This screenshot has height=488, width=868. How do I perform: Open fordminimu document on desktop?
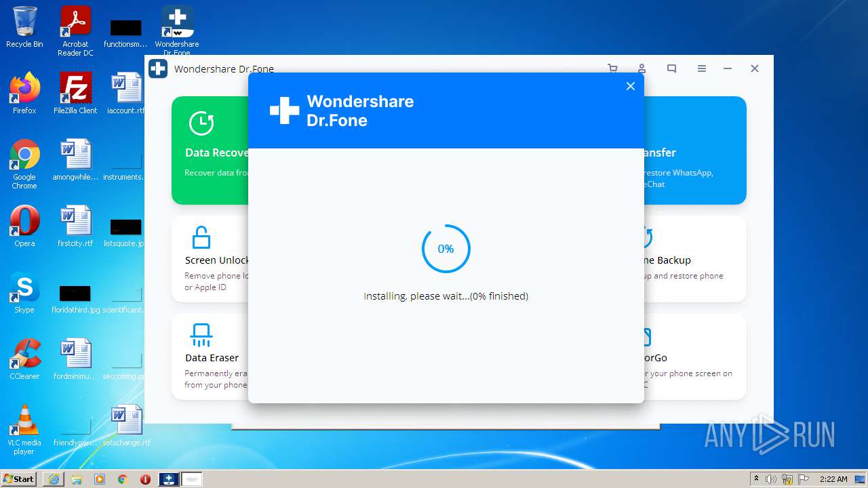(x=75, y=359)
